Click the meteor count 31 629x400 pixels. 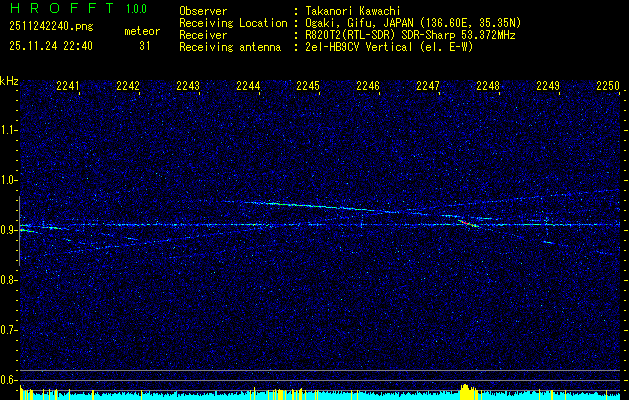click(x=145, y=46)
